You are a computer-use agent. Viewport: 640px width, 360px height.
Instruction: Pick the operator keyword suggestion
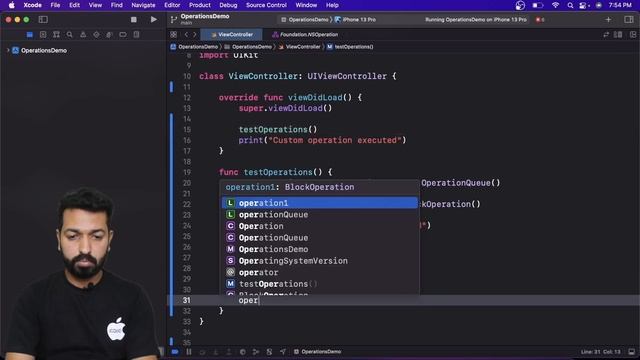pos(320,272)
